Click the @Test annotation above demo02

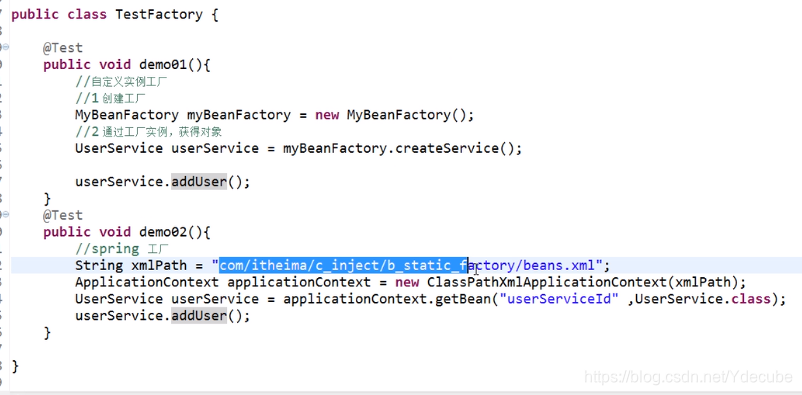62,215
